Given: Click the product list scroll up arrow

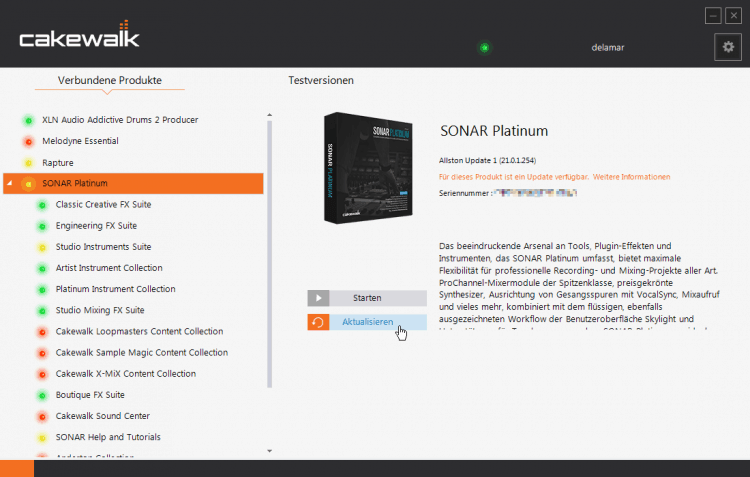Looking at the screenshot, I should [x=269, y=115].
